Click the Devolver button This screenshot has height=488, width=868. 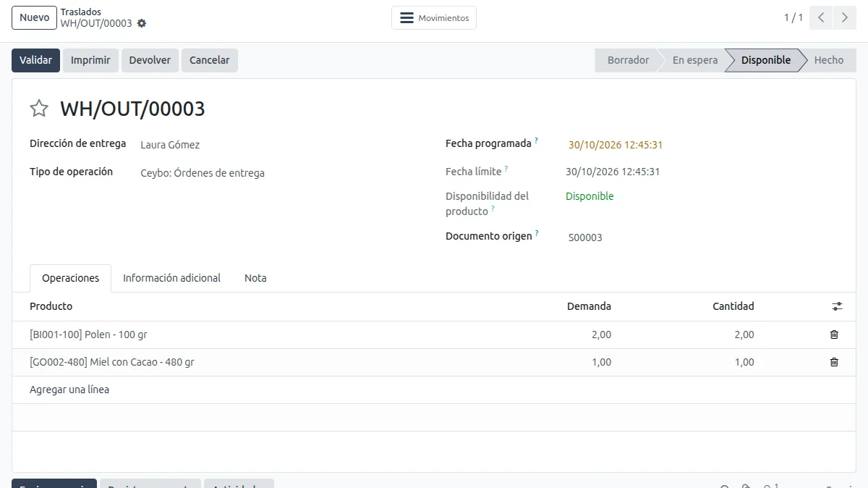(x=150, y=60)
